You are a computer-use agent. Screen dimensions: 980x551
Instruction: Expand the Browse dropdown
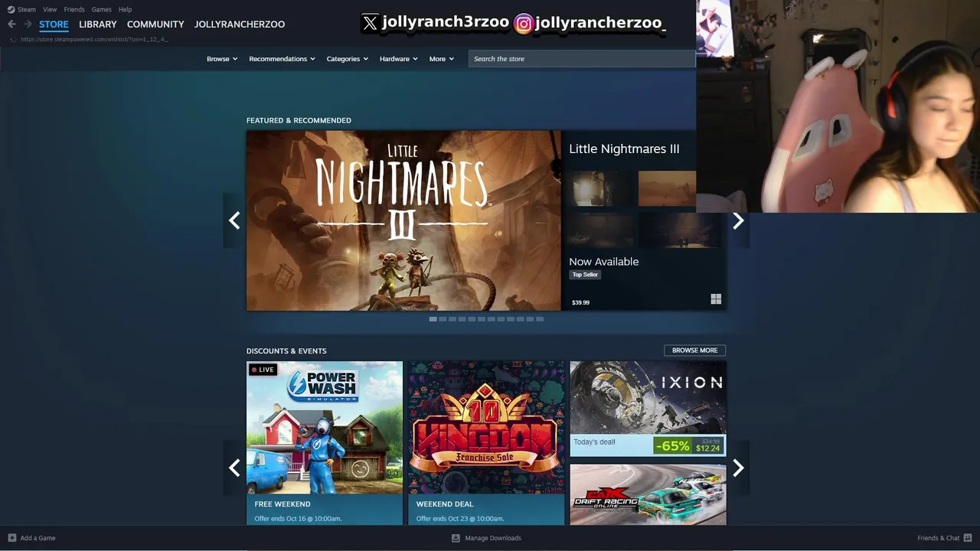coord(222,59)
